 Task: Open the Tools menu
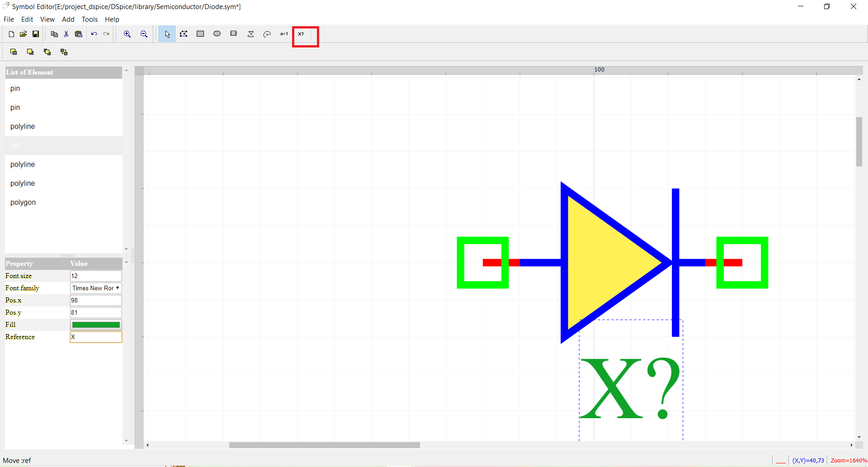tap(90, 19)
